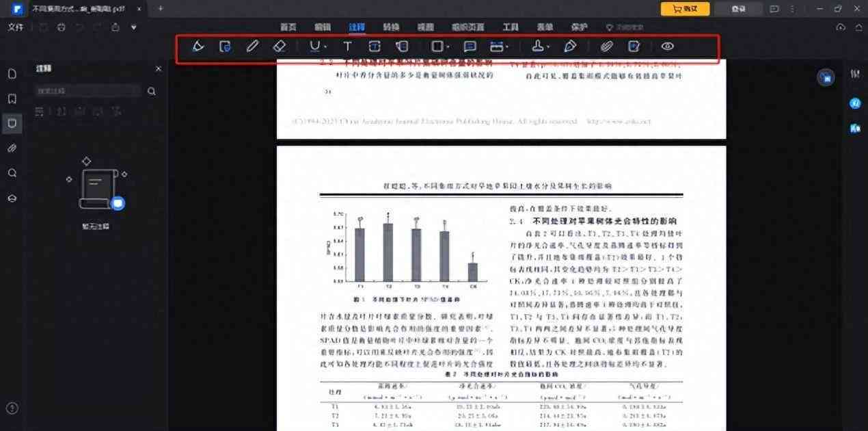Screen dimensions: 868x431
Task: Switch to the 注释 tab
Action: point(357,27)
